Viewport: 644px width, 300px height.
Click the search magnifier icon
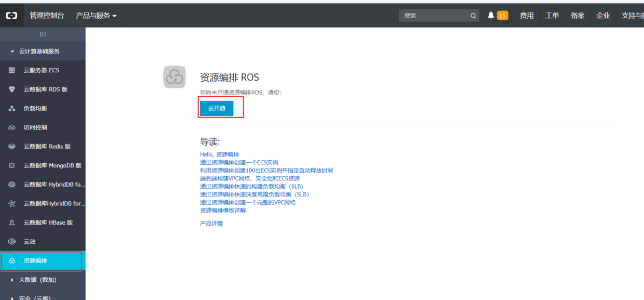pos(473,16)
